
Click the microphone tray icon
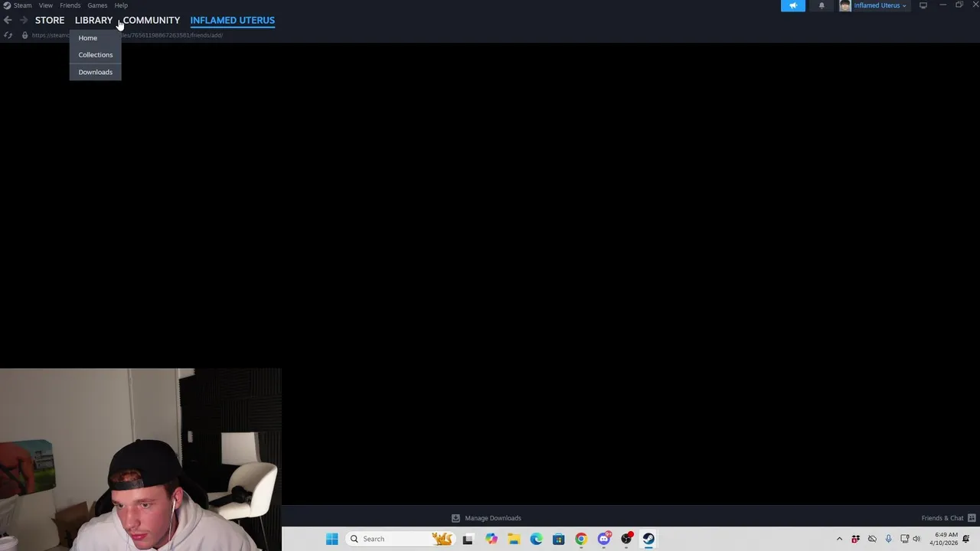click(888, 539)
